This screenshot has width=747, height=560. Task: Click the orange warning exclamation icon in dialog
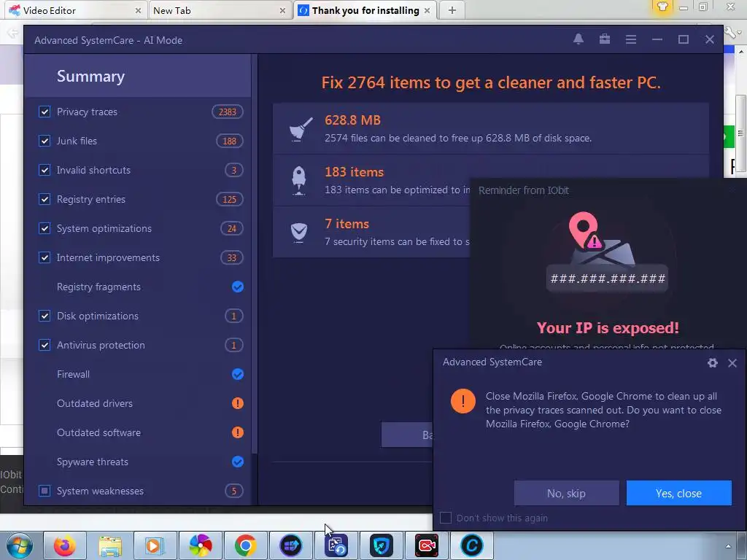click(x=462, y=401)
